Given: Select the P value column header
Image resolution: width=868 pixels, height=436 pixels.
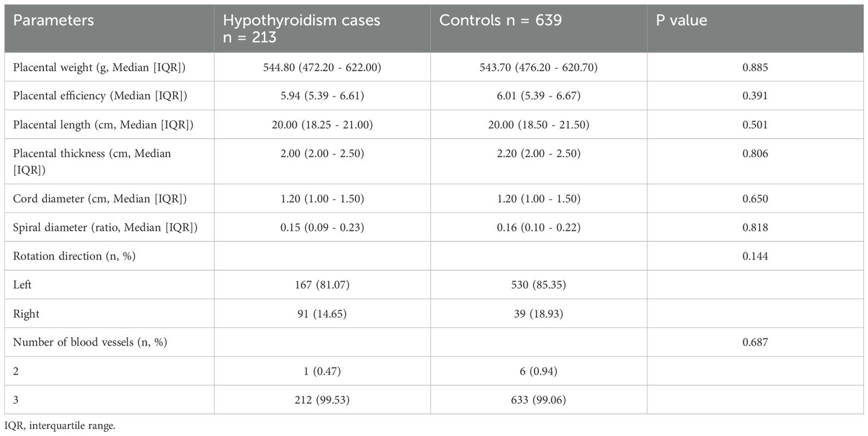Looking at the screenshot, I should 681,20.
